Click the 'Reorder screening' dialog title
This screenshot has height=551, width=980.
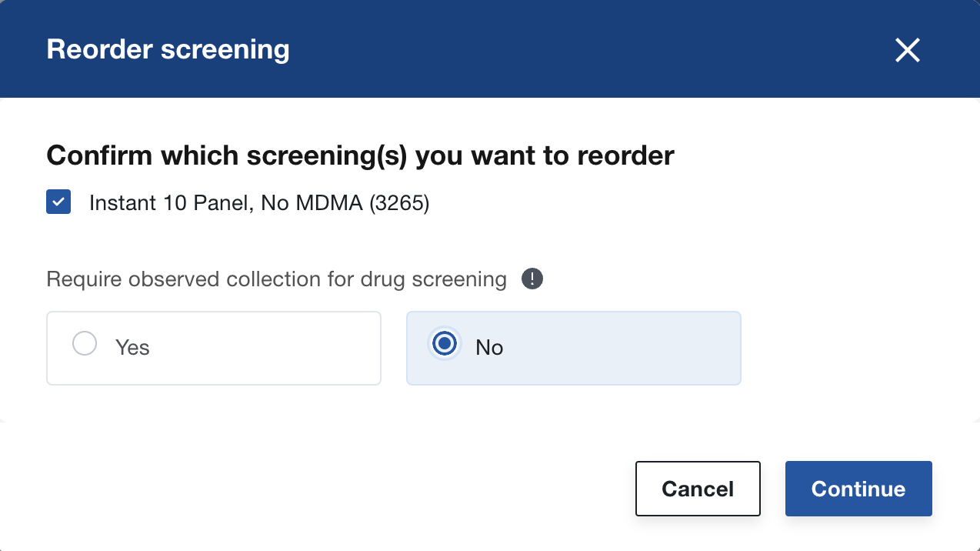[168, 49]
